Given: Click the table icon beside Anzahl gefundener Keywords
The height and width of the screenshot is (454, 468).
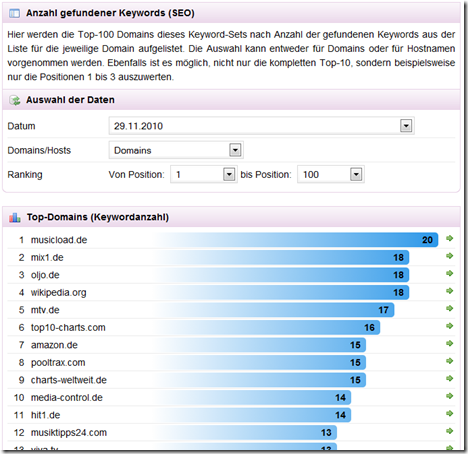Looking at the screenshot, I should pyautogui.click(x=14, y=13).
